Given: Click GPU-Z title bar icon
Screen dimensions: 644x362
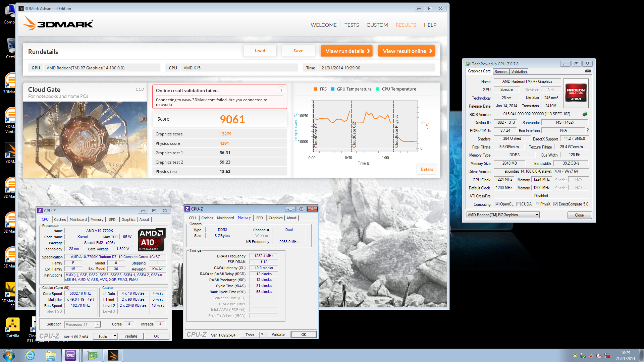Looking at the screenshot, I should [468, 64].
